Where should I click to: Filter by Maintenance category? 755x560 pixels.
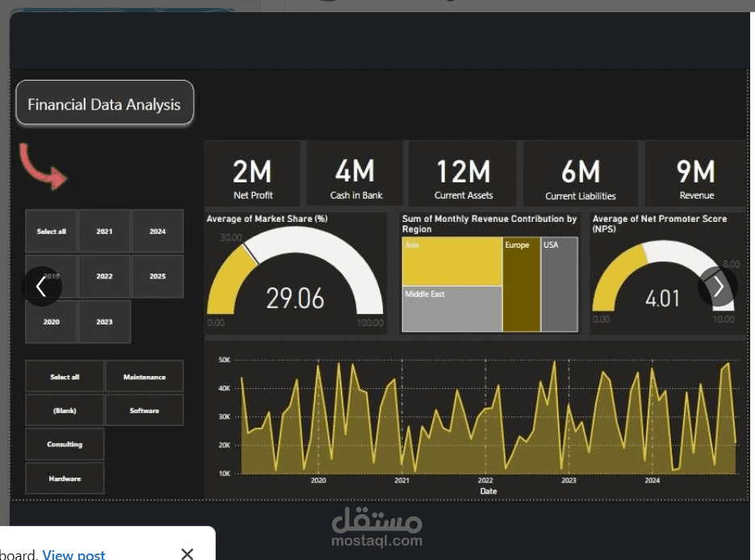pyautogui.click(x=145, y=377)
